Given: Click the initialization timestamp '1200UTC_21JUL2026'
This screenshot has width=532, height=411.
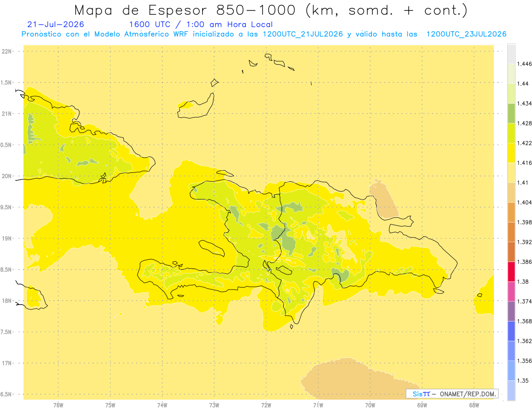Looking at the screenshot, I should point(303,34).
